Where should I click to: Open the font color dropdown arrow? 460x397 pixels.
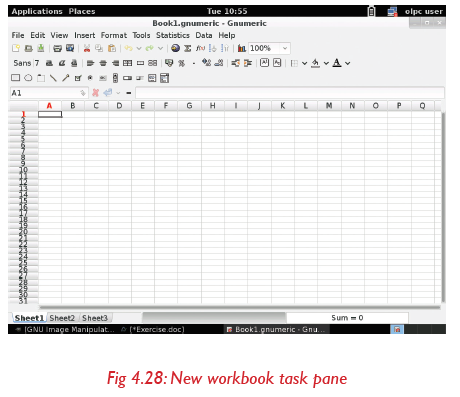click(x=348, y=63)
